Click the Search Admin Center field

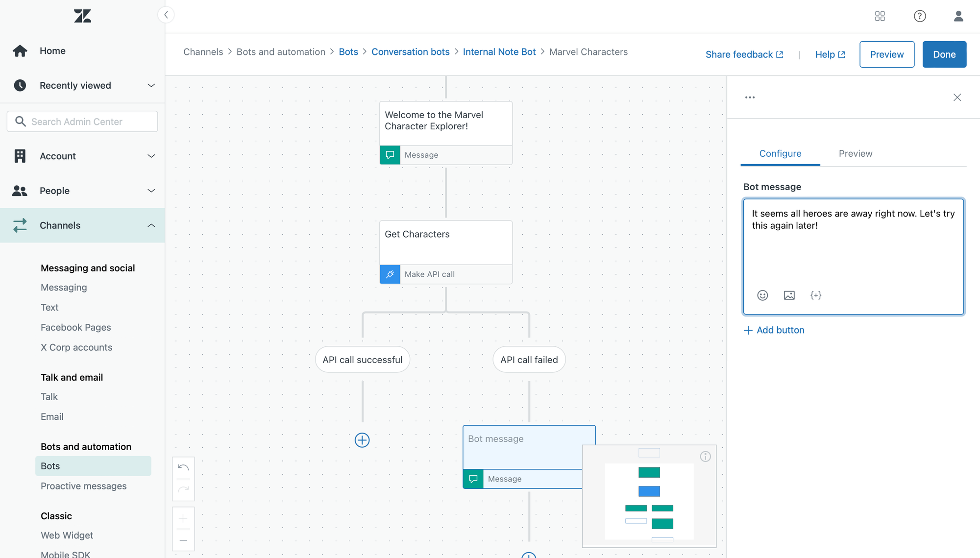tap(82, 121)
